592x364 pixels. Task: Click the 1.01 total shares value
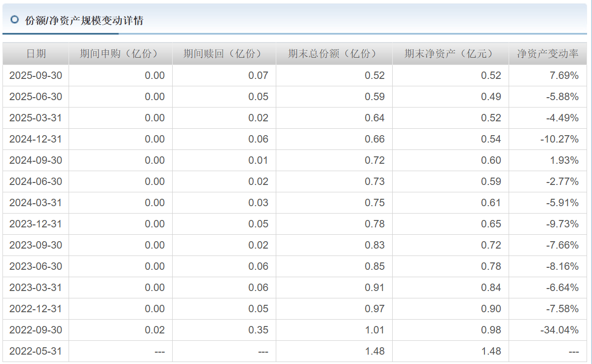374,330
